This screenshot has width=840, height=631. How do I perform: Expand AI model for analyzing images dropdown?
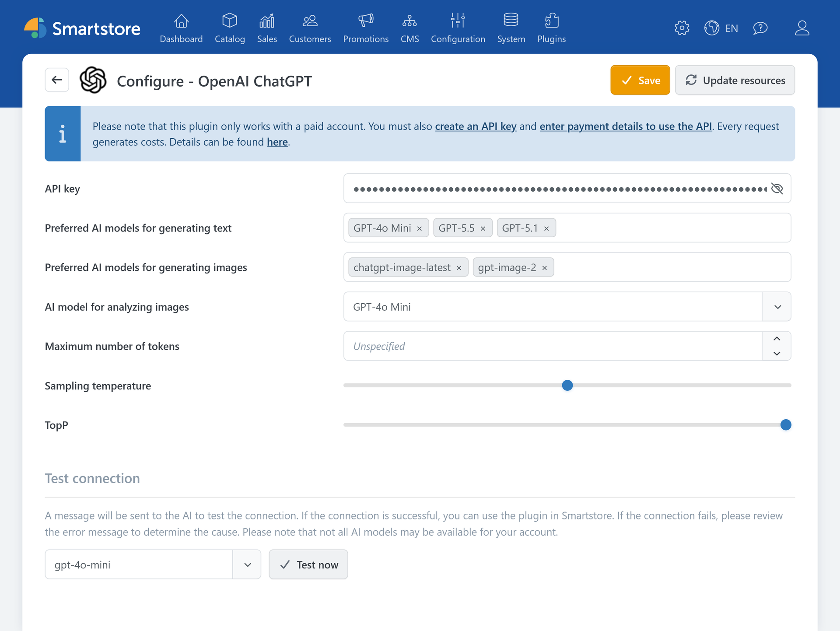[777, 307]
